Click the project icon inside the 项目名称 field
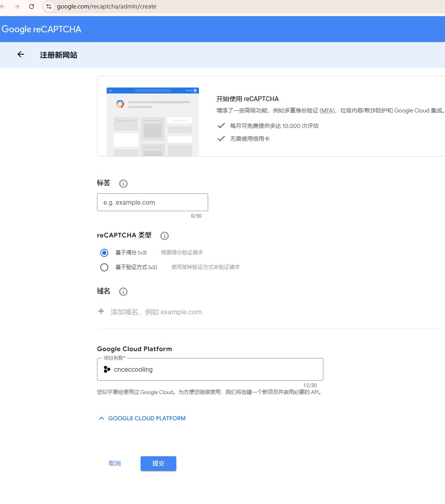445x504 pixels. [x=106, y=369]
